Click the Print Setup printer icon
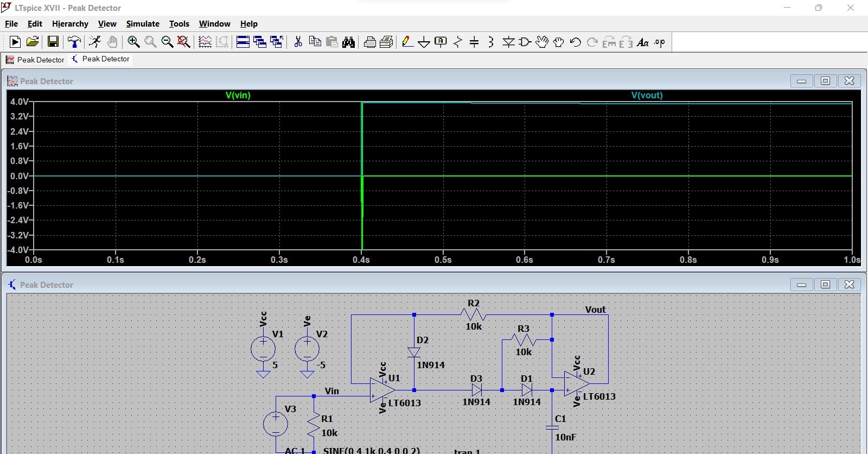Screen dimensions: 868x454 pyautogui.click(x=370, y=42)
